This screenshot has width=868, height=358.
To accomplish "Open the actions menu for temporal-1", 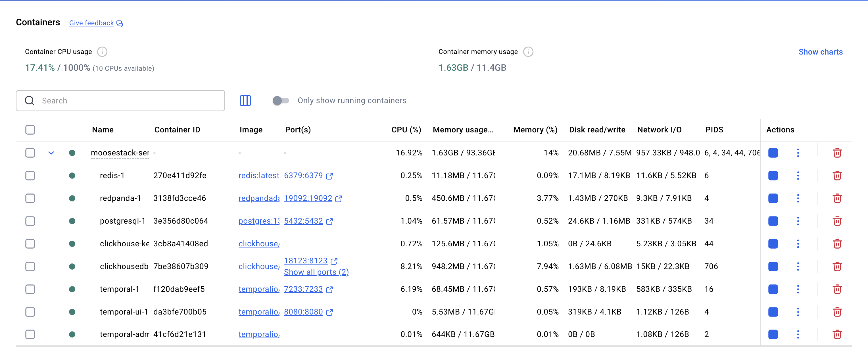I will point(798,289).
